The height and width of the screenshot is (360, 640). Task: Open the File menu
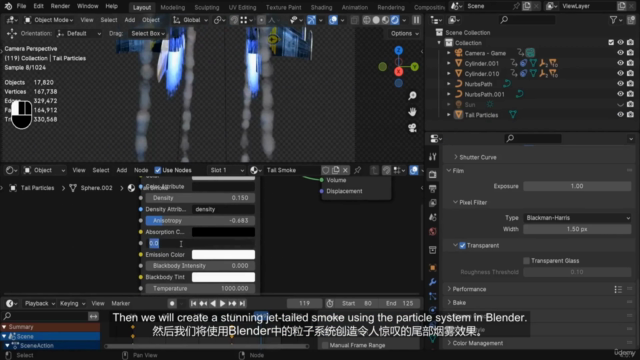22,6
